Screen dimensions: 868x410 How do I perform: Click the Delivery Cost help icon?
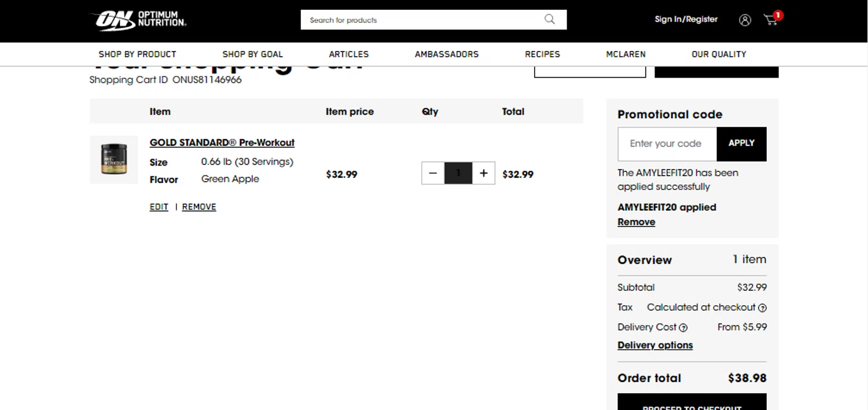tap(683, 328)
